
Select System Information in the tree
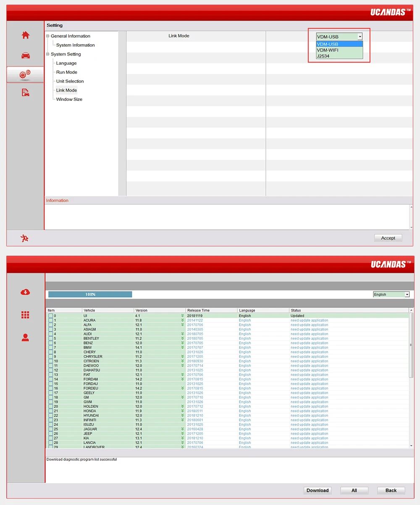click(x=76, y=45)
